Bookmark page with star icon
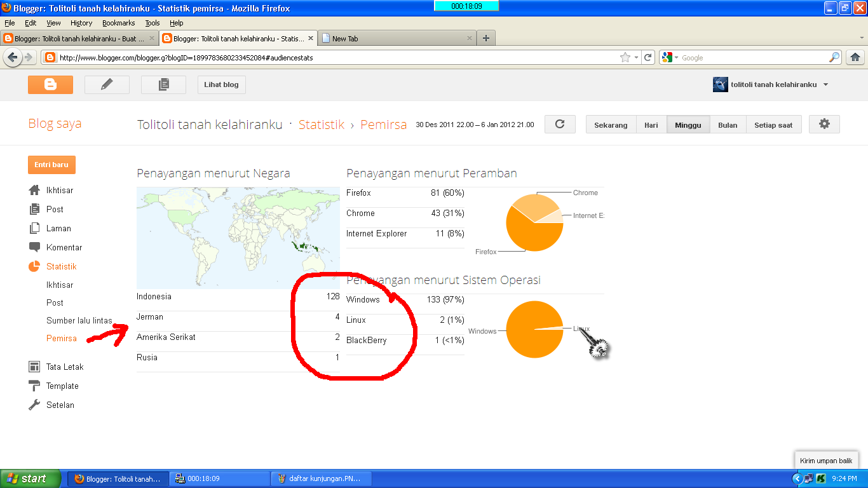The width and height of the screenshot is (868, 488). (625, 57)
